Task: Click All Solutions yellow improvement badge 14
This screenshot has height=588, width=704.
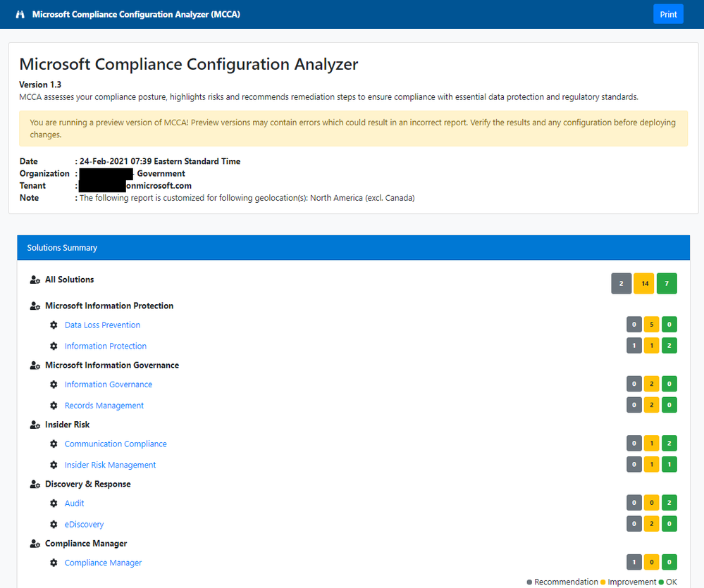Action: pyautogui.click(x=644, y=284)
